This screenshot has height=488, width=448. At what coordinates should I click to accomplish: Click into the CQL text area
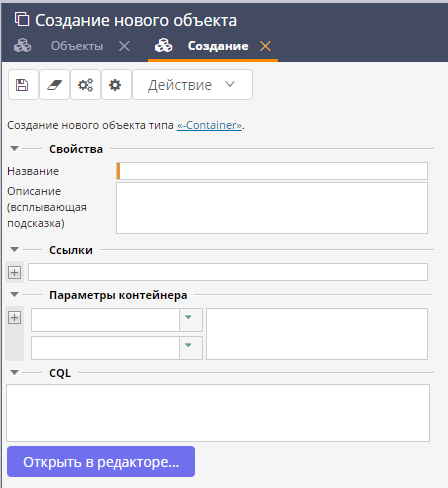[218, 413]
